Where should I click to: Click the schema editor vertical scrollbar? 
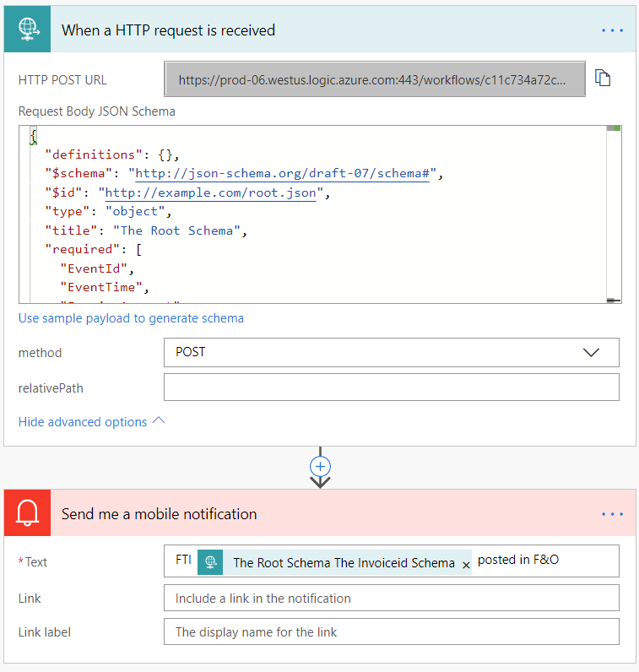[x=614, y=214]
